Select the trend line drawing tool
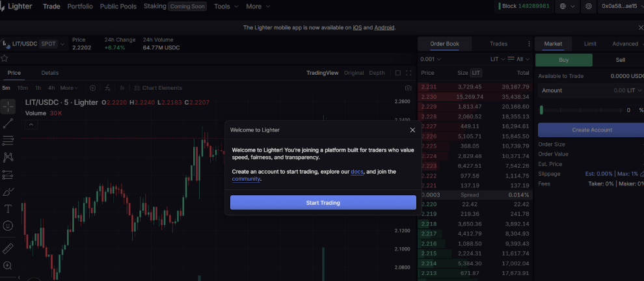Image resolution: width=644 pixels, height=281 pixels. [x=8, y=123]
